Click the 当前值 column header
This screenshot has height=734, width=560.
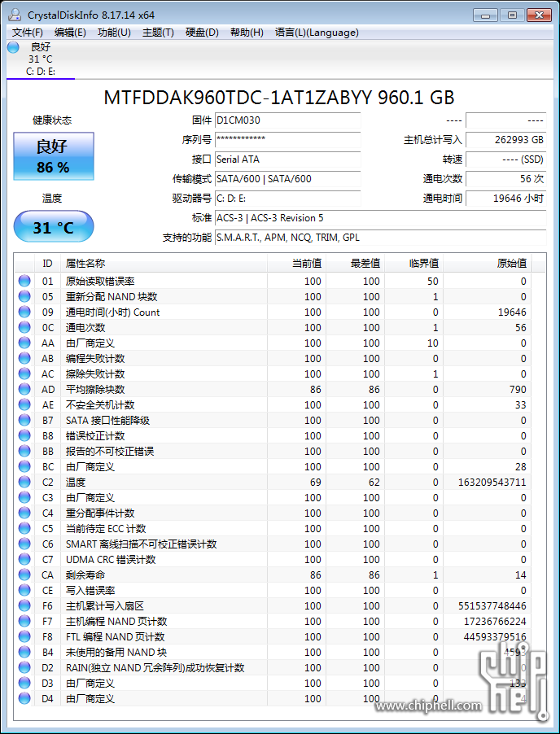coord(296,264)
